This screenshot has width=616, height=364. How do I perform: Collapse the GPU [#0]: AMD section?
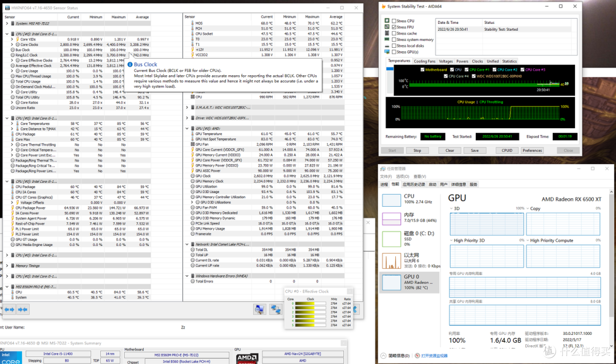[x=187, y=128]
